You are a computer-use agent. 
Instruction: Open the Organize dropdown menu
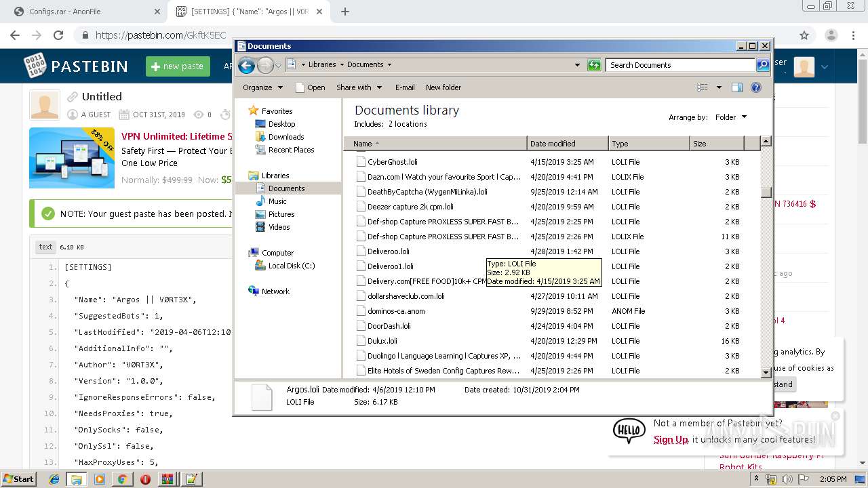coord(262,87)
